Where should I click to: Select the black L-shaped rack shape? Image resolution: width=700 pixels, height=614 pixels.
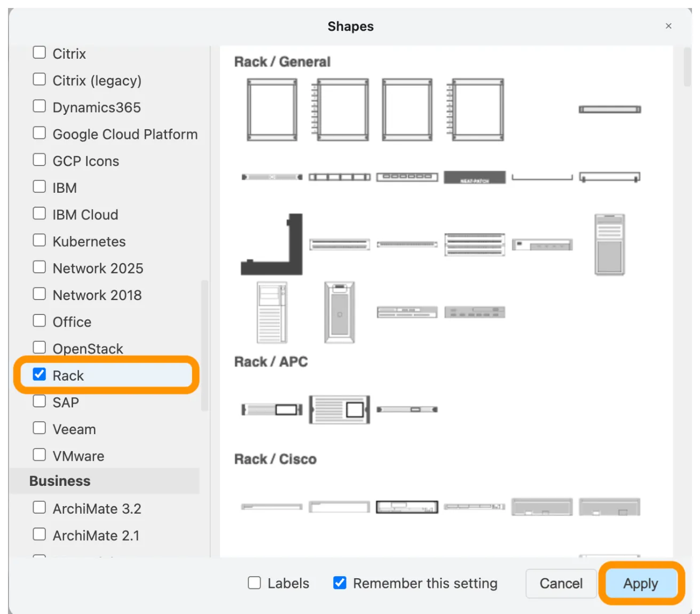(272, 244)
